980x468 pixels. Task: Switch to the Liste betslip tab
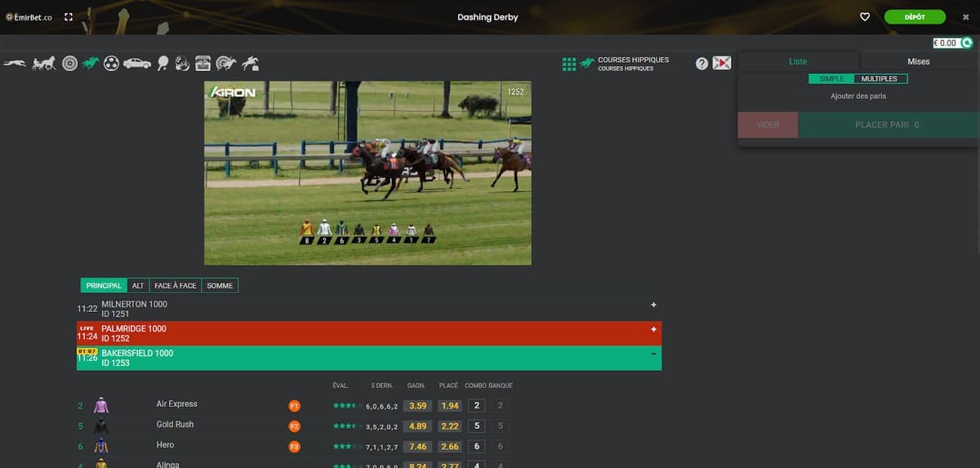798,61
